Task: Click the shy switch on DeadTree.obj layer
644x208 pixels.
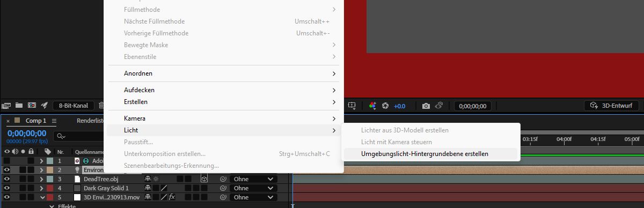Action: (x=148, y=179)
